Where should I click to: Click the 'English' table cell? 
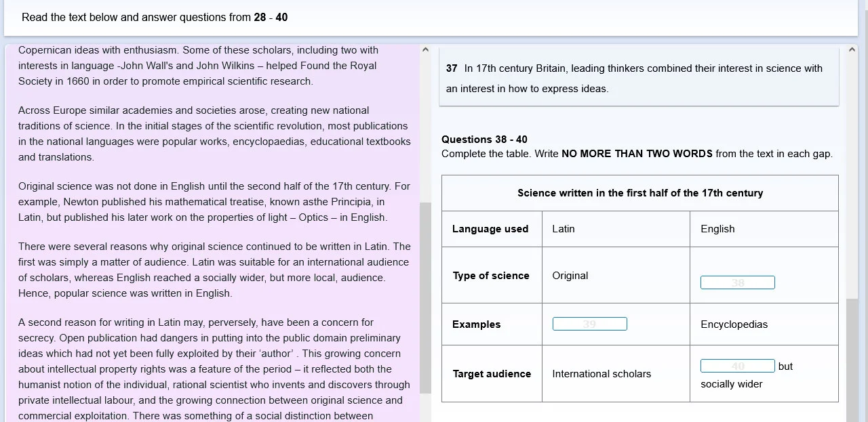point(717,229)
